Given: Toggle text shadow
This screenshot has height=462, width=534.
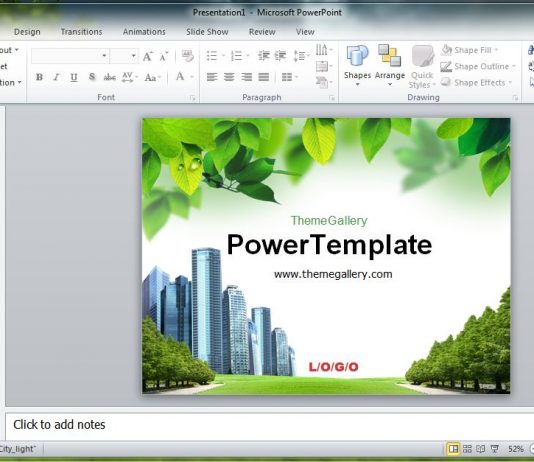Looking at the screenshot, I should click(x=92, y=77).
